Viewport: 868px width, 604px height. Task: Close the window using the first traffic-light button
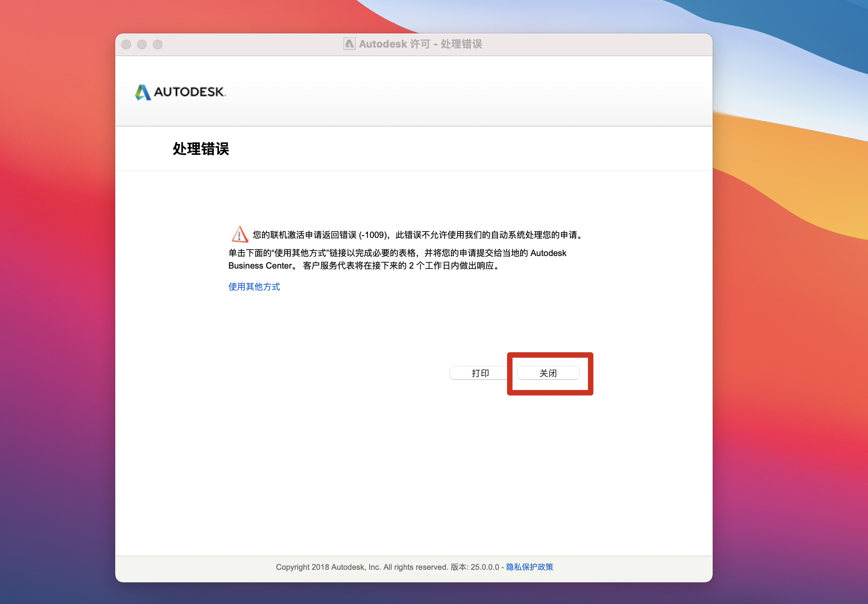pos(126,44)
